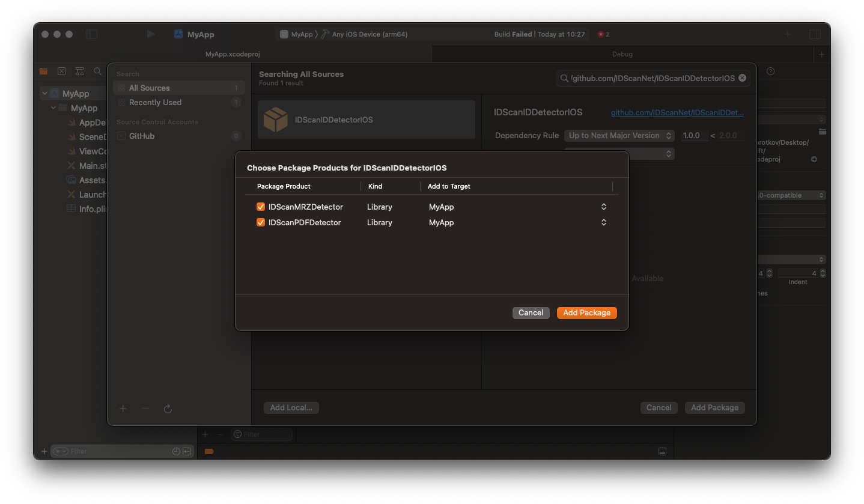Click the orange breakpoint tag icon
This screenshot has width=864, height=504.
click(209, 451)
